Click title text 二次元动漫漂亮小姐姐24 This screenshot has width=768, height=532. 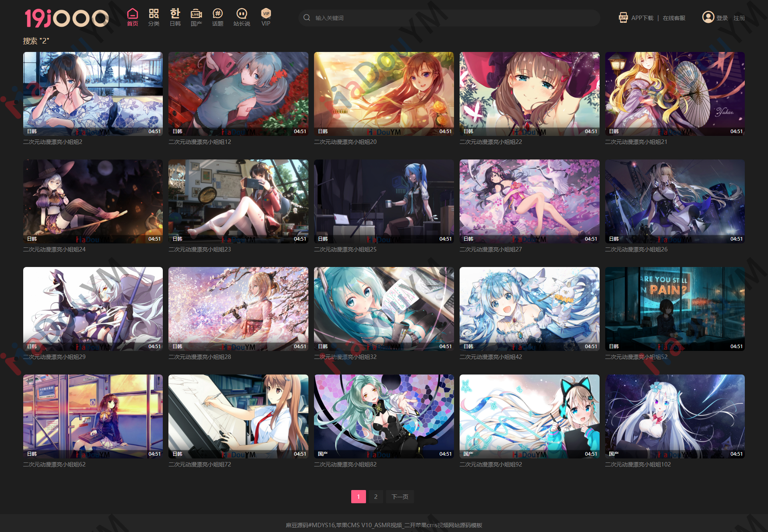coord(54,249)
